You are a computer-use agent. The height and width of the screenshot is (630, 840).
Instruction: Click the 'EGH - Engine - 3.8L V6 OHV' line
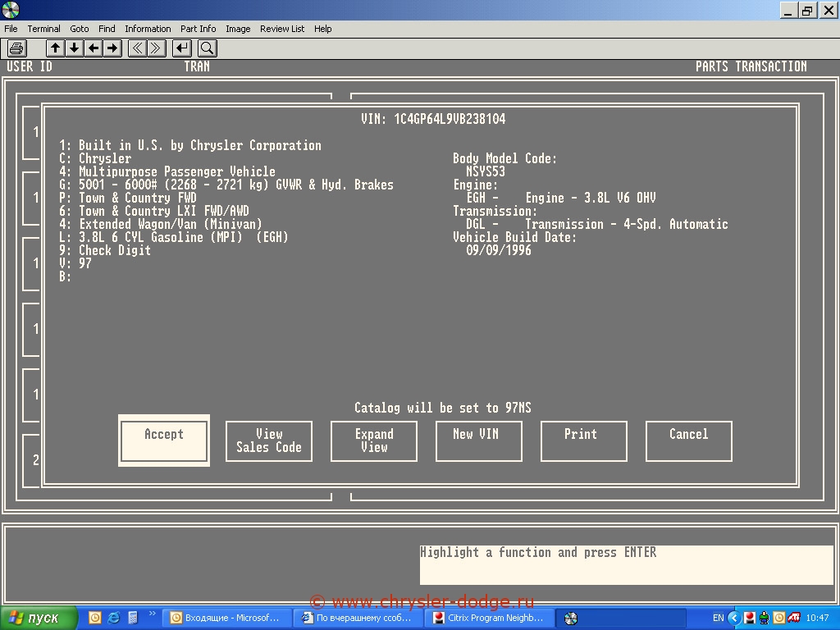tap(561, 198)
